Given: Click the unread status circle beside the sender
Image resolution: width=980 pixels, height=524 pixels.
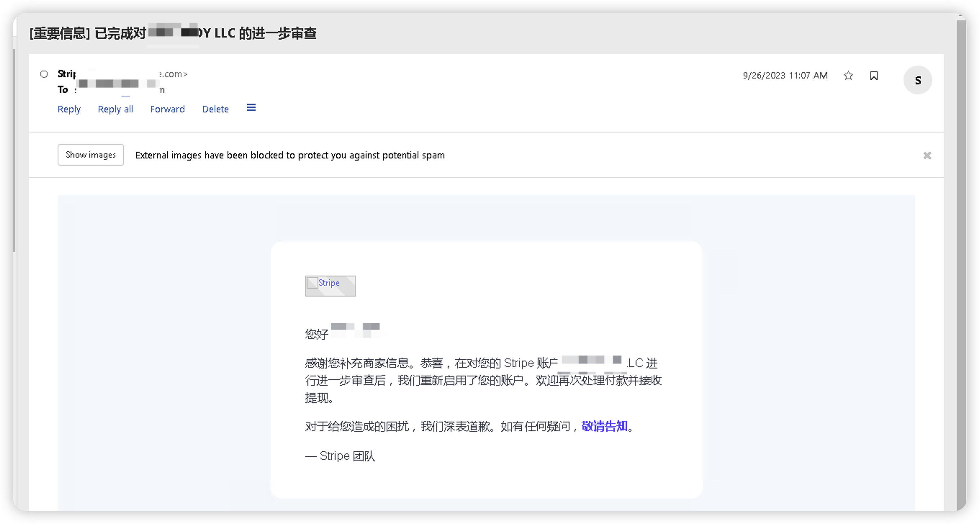Looking at the screenshot, I should (x=44, y=74).
